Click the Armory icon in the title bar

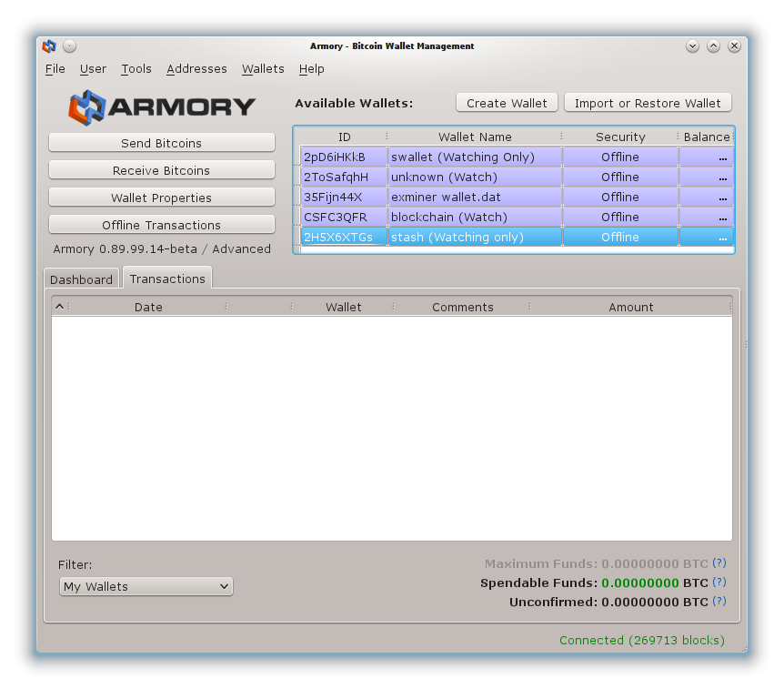click(49, 46)
